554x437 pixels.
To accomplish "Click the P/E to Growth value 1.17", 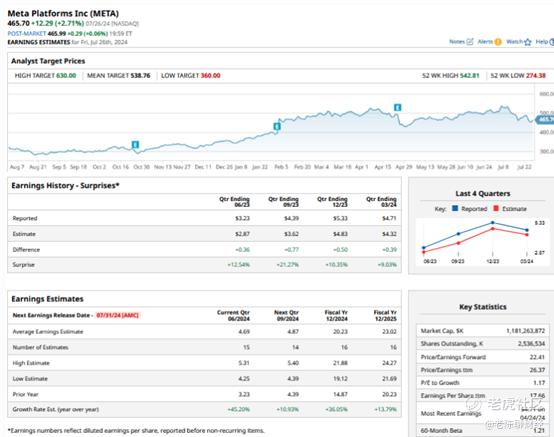I will (539, 383).
